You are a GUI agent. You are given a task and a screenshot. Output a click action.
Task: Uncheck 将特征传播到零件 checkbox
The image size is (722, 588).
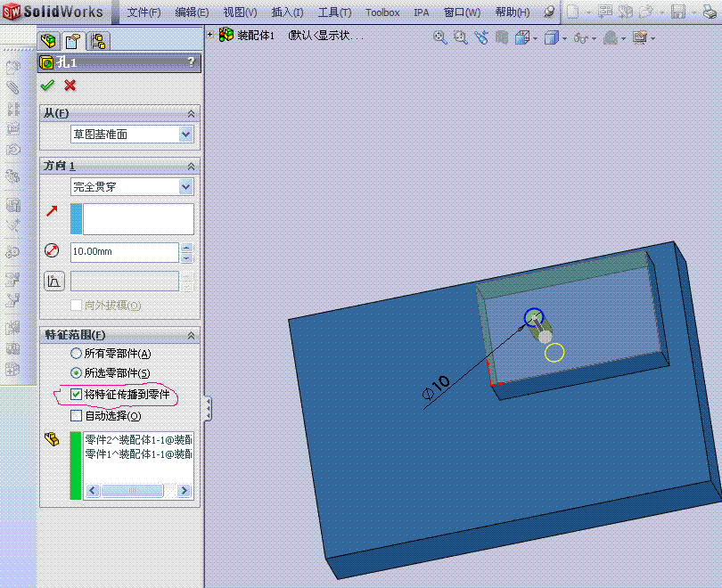[76, 395]
